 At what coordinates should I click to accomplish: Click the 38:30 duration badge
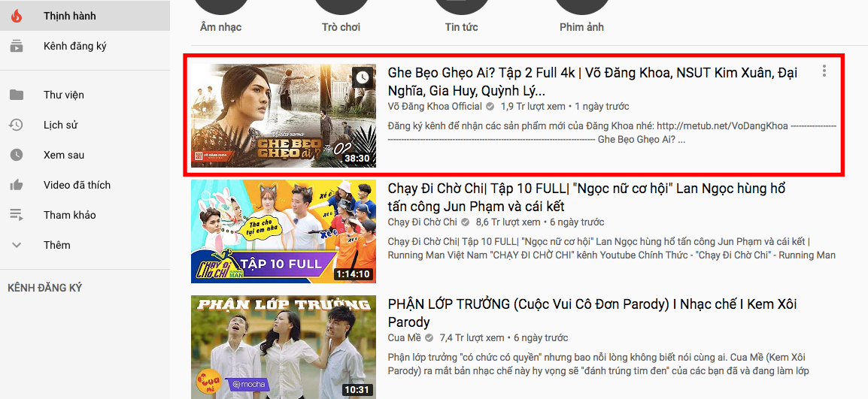tap(357, 159)
